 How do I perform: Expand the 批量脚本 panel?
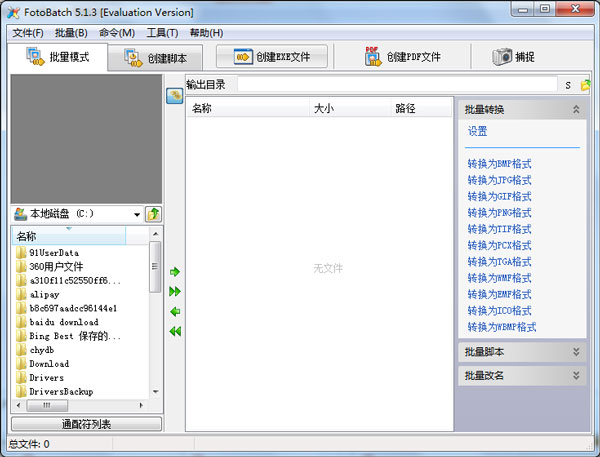[x=576, y=352]
